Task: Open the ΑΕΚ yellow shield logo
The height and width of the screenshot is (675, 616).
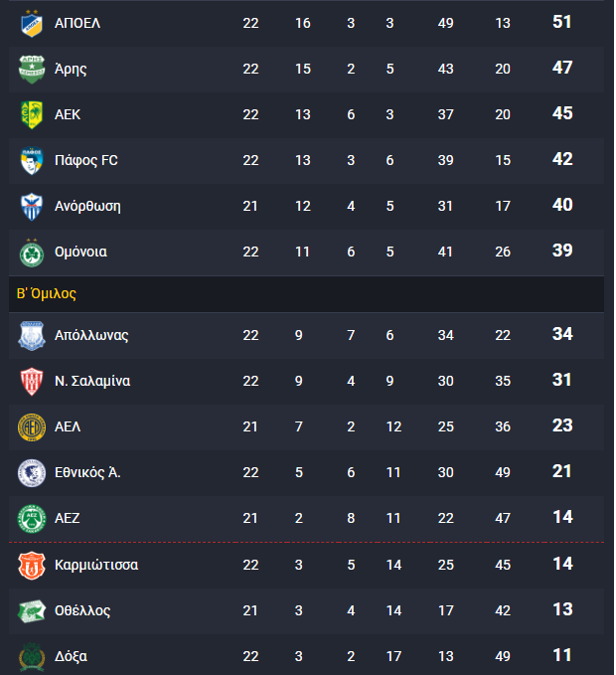Action: pos(32,114)
